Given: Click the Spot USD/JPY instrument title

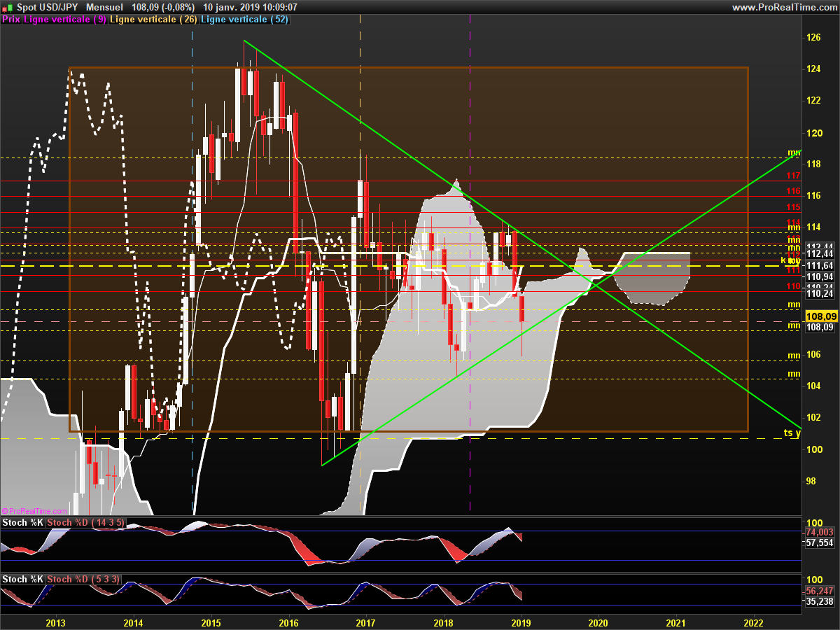Looking at the screenshot, I should [x=47, y=7].
